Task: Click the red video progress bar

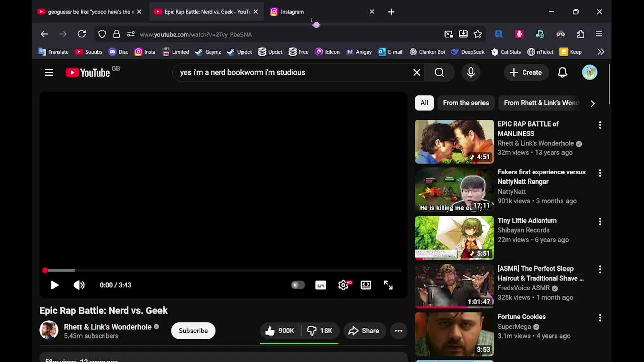Action: tap(223, 270)
